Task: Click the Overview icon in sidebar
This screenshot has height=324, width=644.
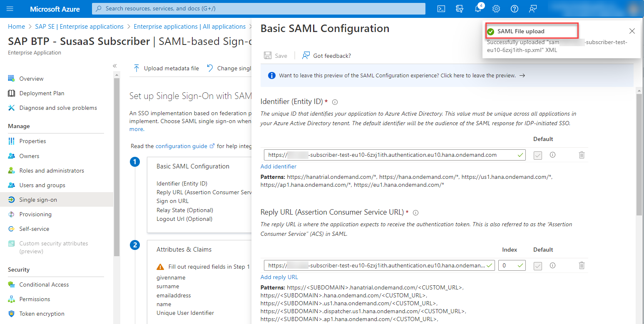Action: coord(11,79)
